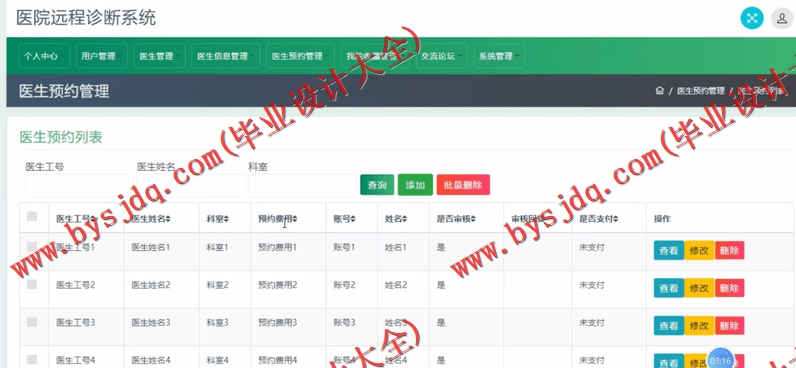Screen dimensions: 796x368
Task: Sort by 医生工号 column arrows
Action: tap(93, 219)
